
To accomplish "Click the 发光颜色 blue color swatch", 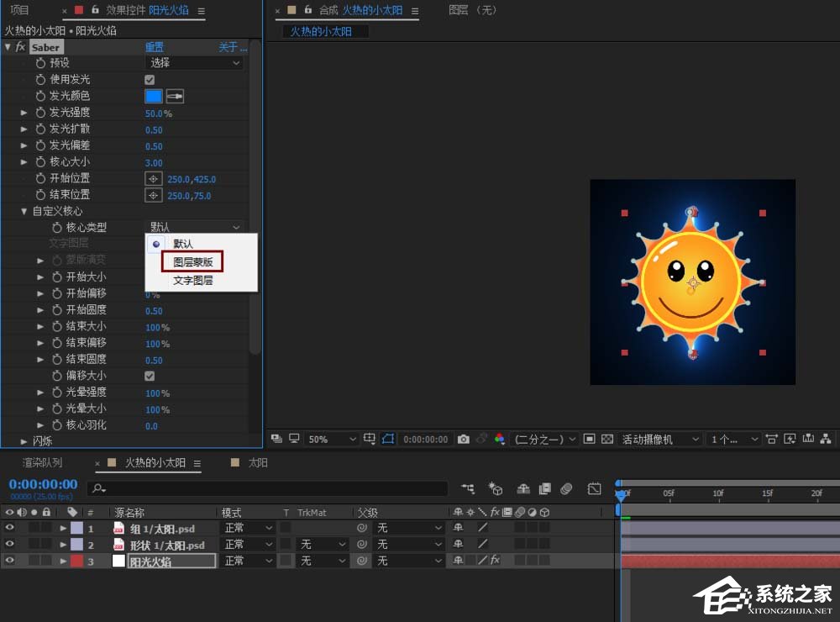I will (154, 96).
